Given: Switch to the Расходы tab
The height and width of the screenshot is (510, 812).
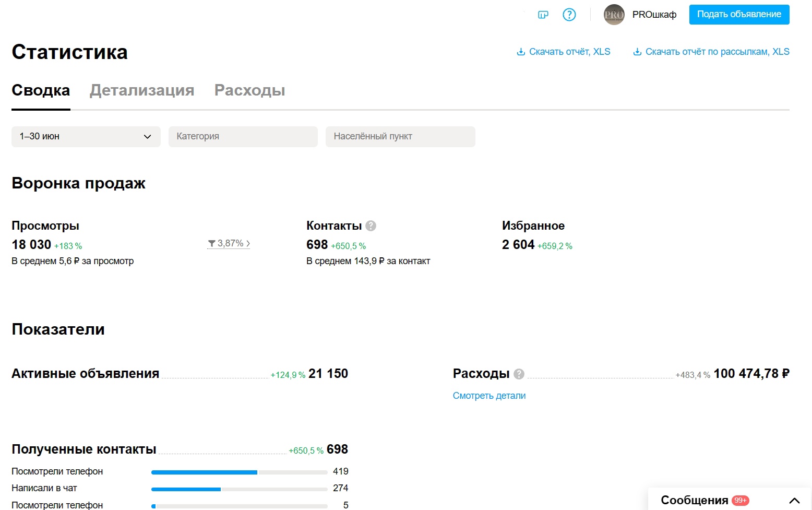Looking at the screenshot, I should [249, 90].
